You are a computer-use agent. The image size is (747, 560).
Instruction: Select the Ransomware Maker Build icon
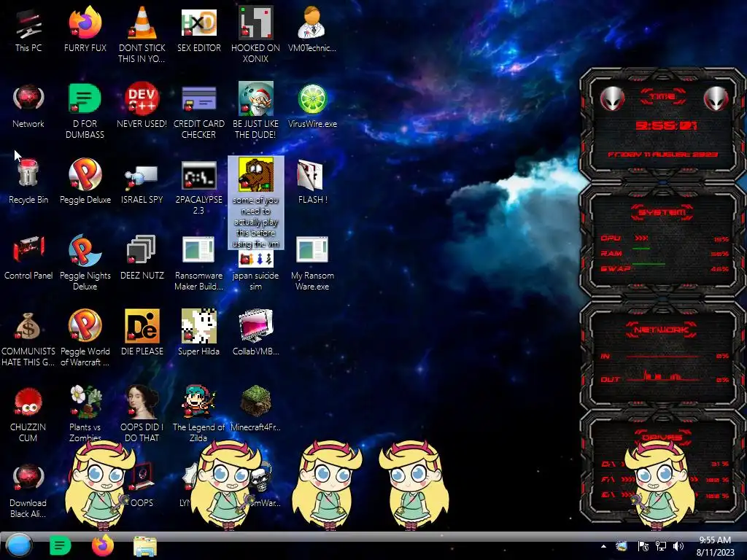pos(198,262)
